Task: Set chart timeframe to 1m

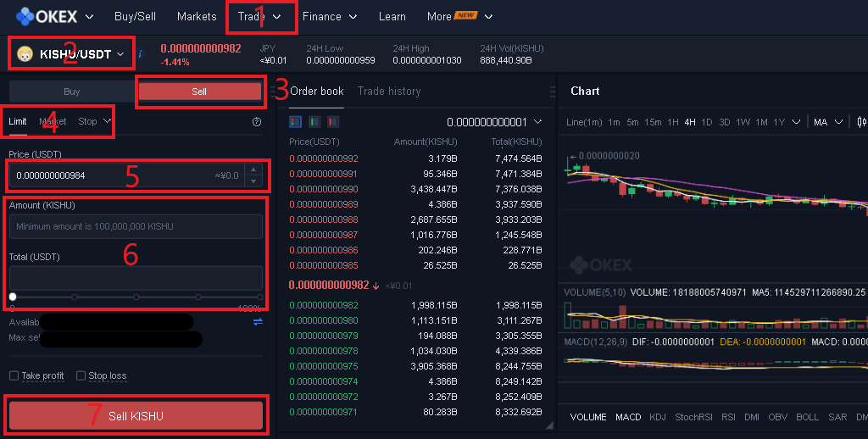Action: [x=614, y=122]
